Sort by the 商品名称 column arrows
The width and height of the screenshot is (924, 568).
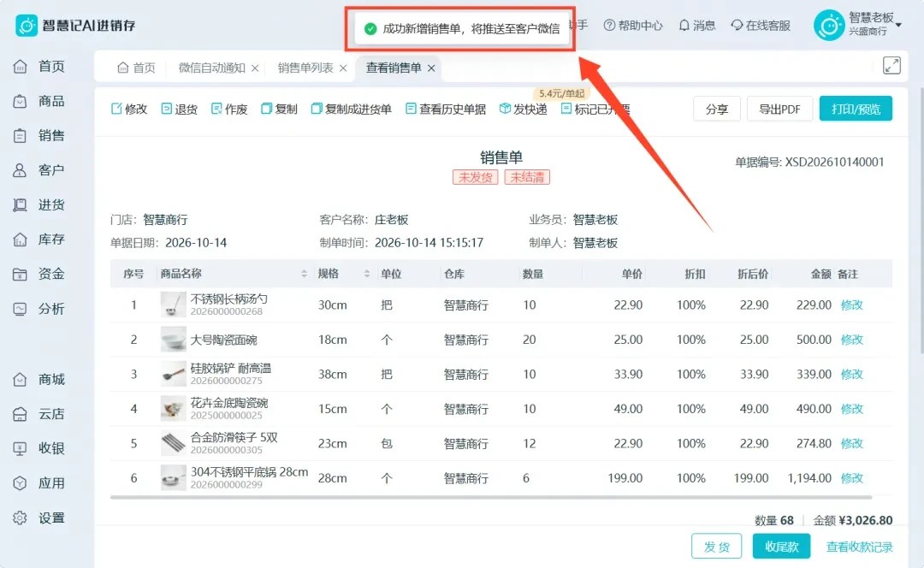304,274
